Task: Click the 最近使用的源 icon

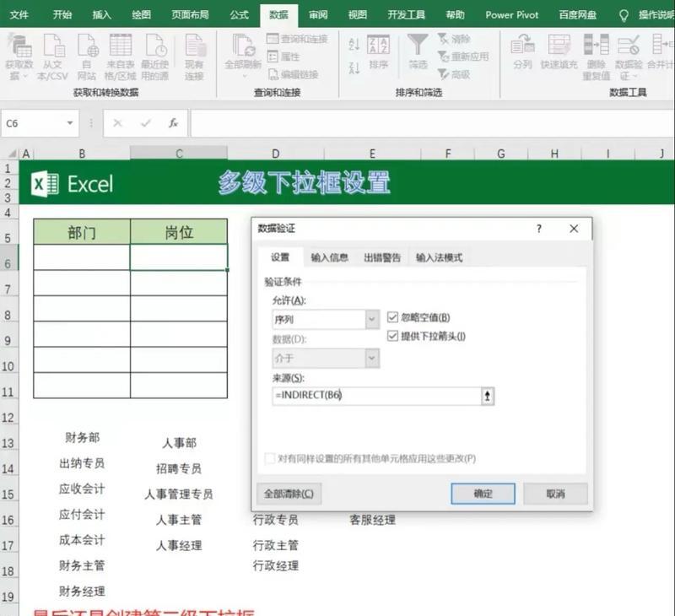Action: [155, 46]
